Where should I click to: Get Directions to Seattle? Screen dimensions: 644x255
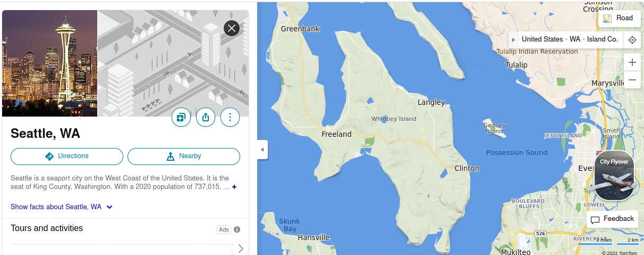pos(67,157)
